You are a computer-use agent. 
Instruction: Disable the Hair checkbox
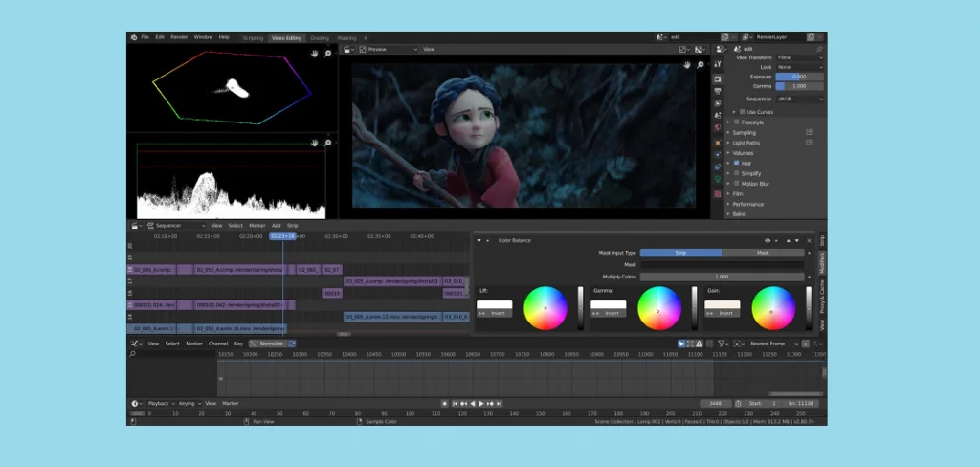coord(736,164)
